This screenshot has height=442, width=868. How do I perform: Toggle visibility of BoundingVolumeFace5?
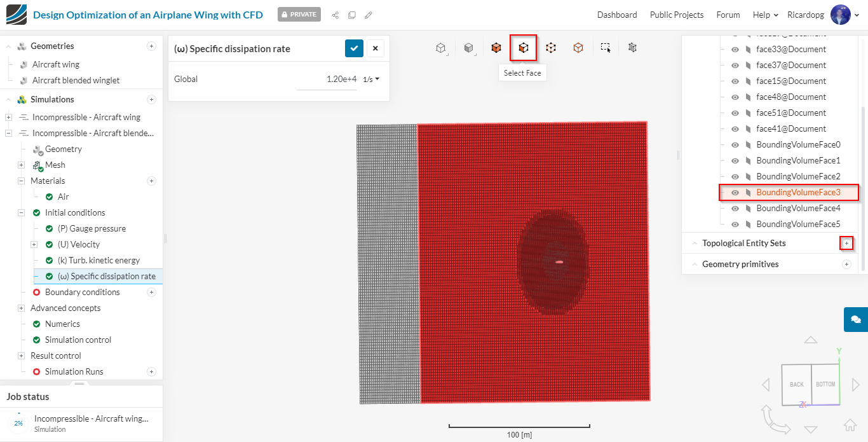[735, 224]
